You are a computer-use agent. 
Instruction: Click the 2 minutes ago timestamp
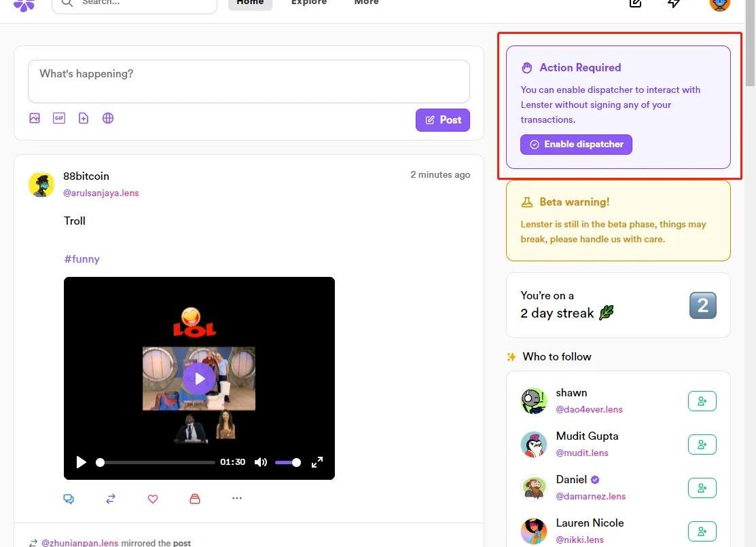point(440,174)
